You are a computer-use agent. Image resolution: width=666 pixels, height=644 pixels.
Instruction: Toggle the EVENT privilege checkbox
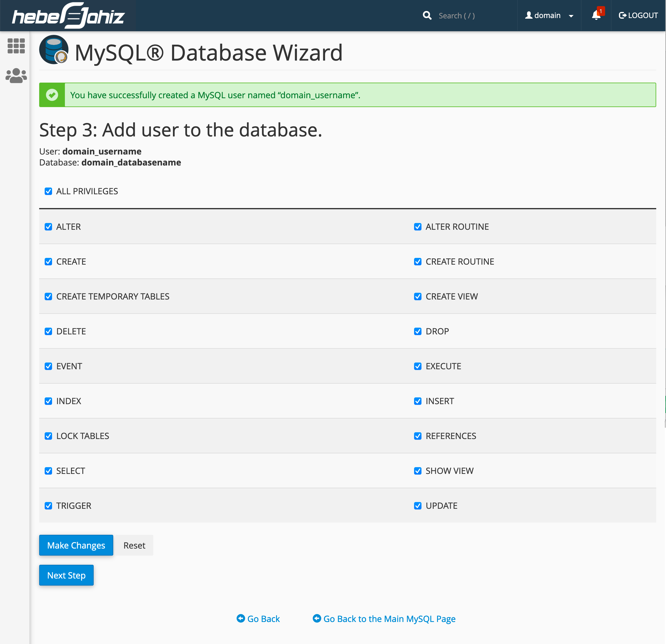click(48, 366)
